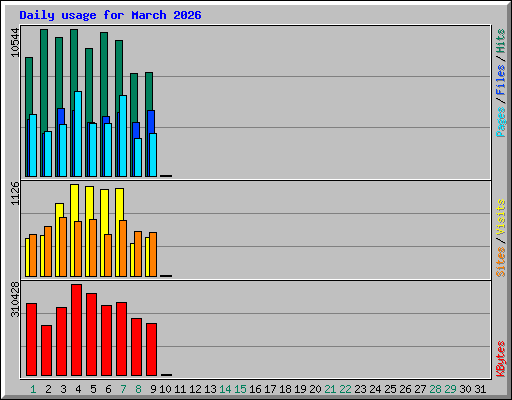Click the day 20 axis label

pyautogui.click(x=315, y=389)
